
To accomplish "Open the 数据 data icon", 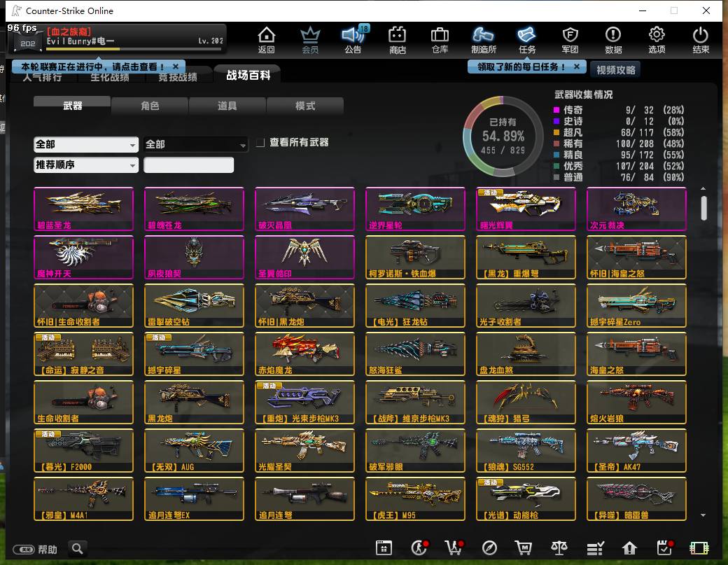I will 613,40.
